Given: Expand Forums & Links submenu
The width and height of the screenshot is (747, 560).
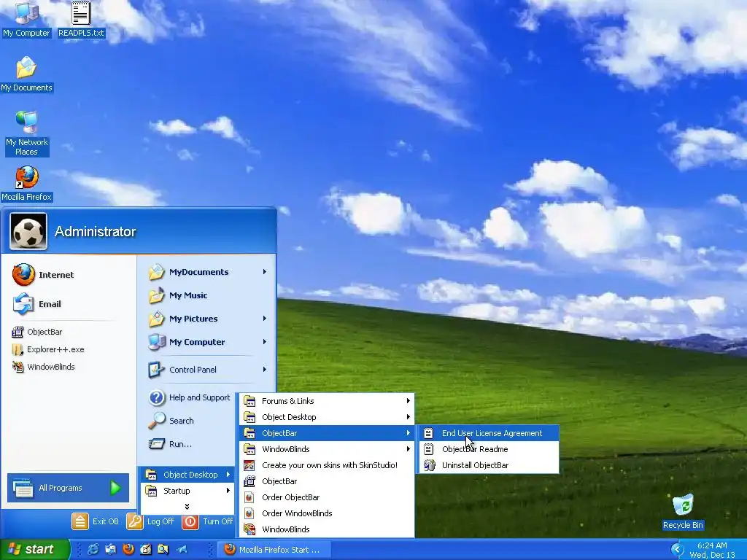Looking at the screenshot, I should (x=327, y=401).
